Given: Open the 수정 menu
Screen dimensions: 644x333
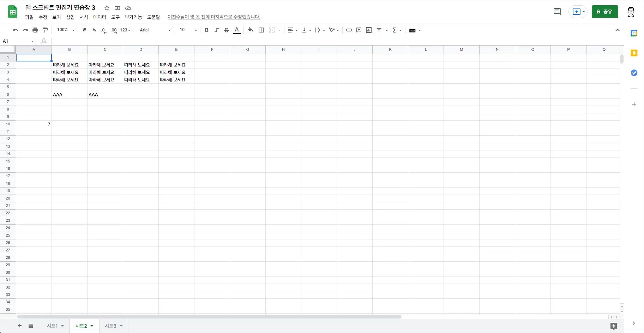Looking at the screenshot, I should 43,17.
